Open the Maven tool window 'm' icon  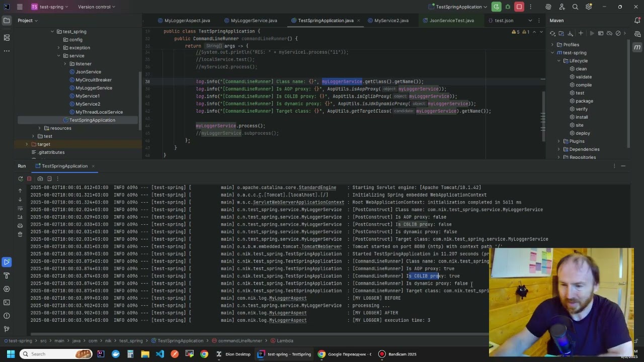(x=637, y=47)
